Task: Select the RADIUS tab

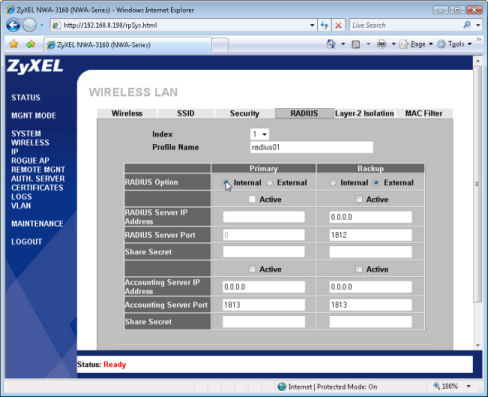Action: point(304,113)
